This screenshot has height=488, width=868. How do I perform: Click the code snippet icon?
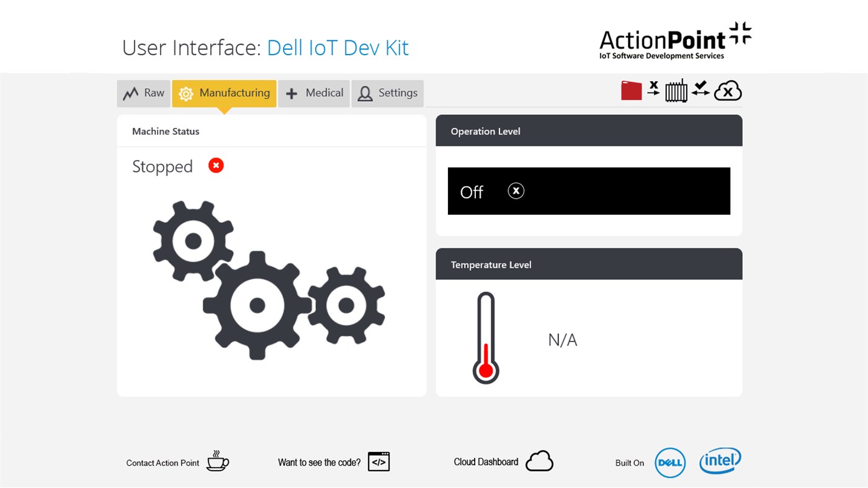coord(380,461)
